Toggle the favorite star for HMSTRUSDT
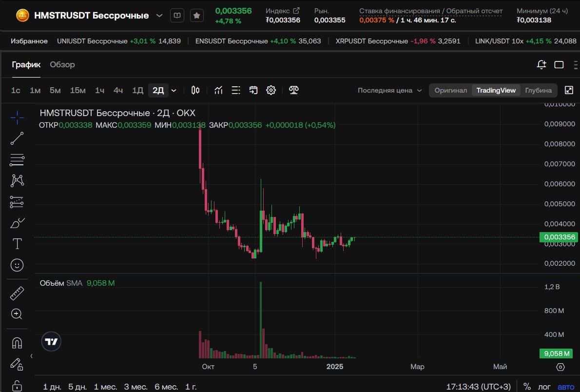580x392 pixels. coord(197,15)
